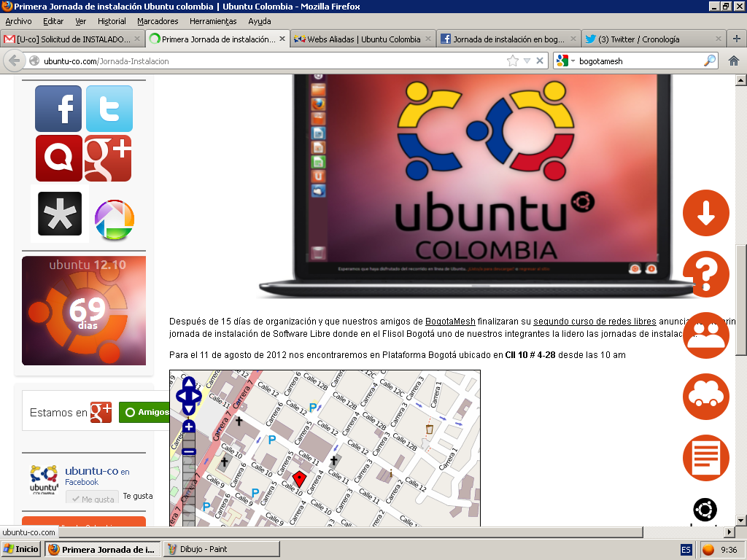Click the vertical scrollbar down arrow

click(x=741, y=520)
